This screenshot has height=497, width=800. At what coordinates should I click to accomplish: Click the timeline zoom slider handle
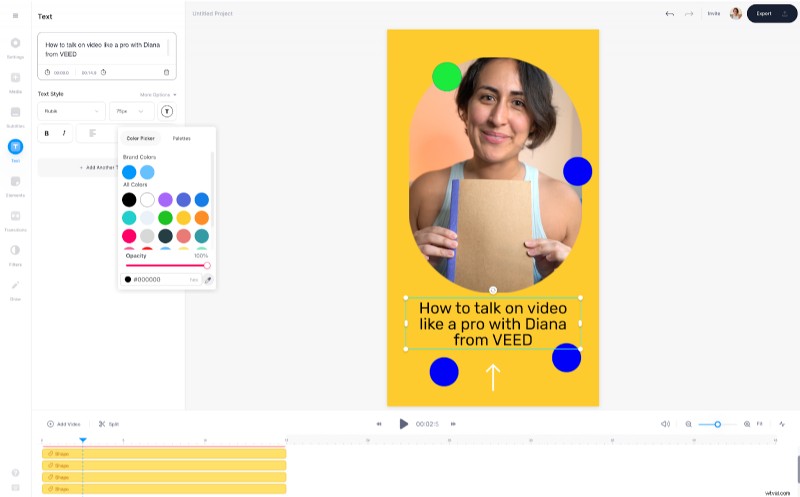coord(717,424)
